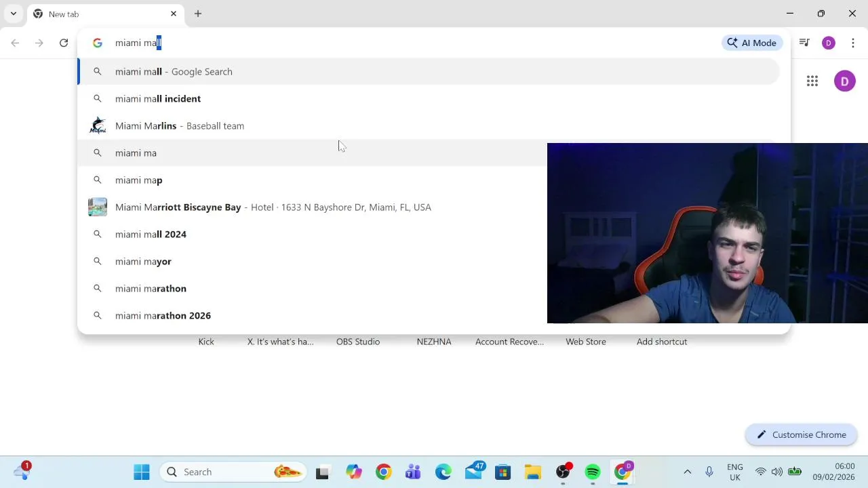Screen dimensions: 868x488
Task: Select the 'miami marathon' suggestion
Action: [312, 288]
